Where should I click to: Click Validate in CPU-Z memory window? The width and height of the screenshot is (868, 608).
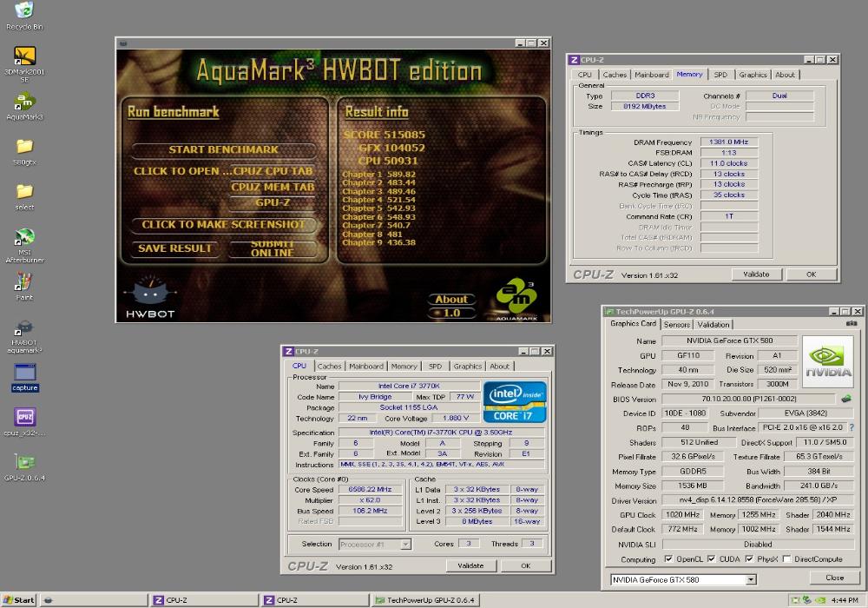click(x=756, y=274)
